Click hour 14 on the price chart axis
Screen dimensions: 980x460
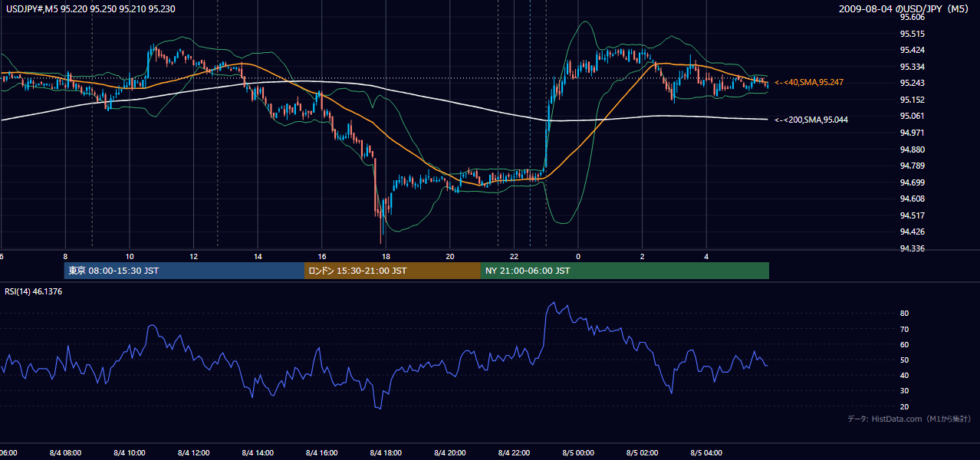(258, 256)
